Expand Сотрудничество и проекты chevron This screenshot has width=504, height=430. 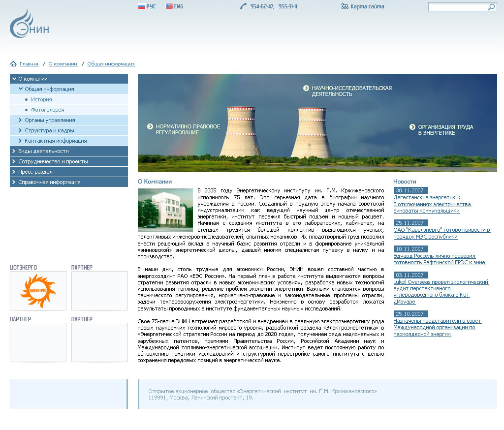(x=13, y=161)
